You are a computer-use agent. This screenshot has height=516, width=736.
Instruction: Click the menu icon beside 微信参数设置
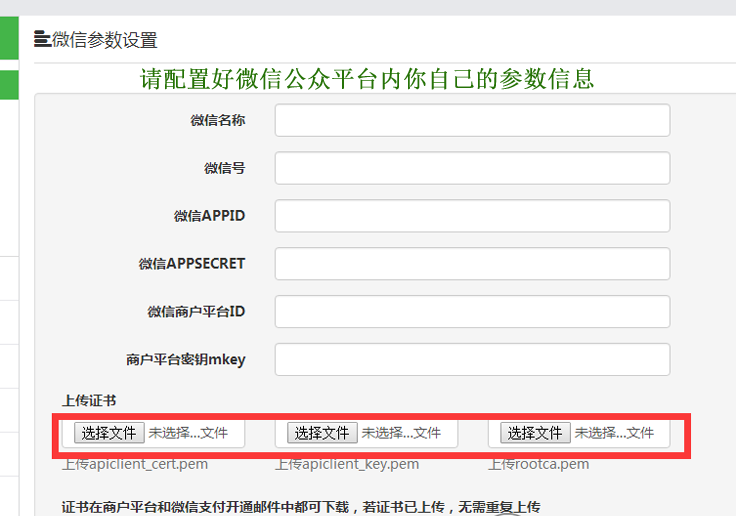(42, 39)
